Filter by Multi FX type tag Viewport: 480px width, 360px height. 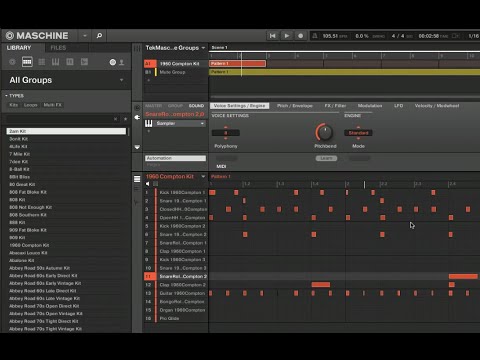coord(52,105)
